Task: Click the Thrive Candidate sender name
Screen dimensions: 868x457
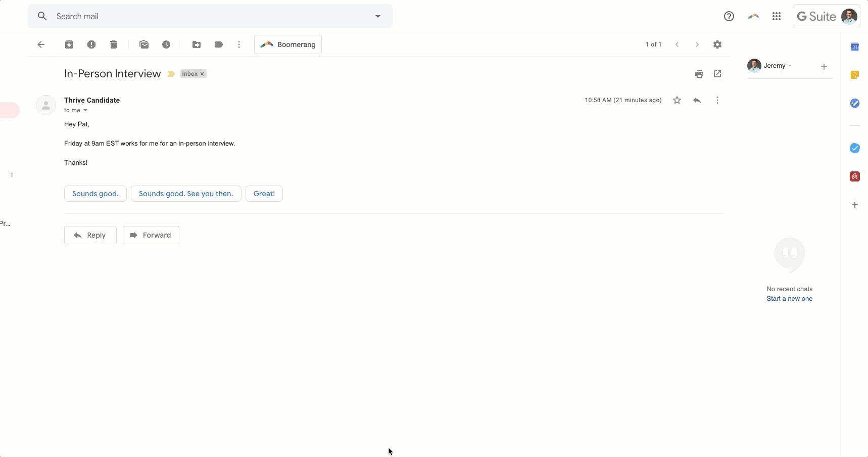Action: (92, 100)
